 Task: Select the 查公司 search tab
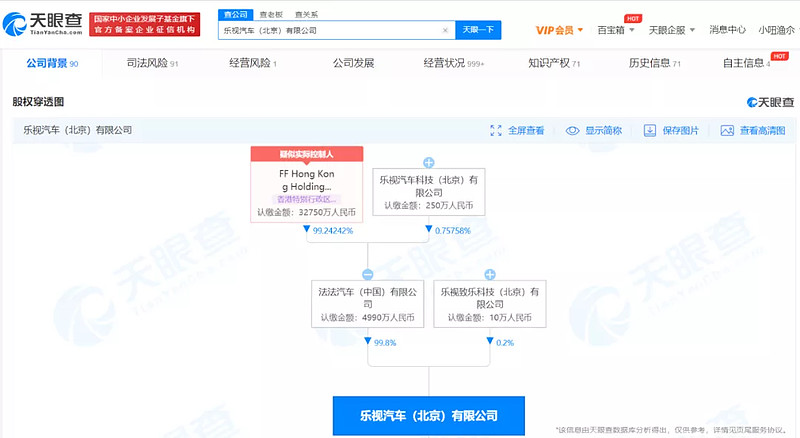point(235,14)
